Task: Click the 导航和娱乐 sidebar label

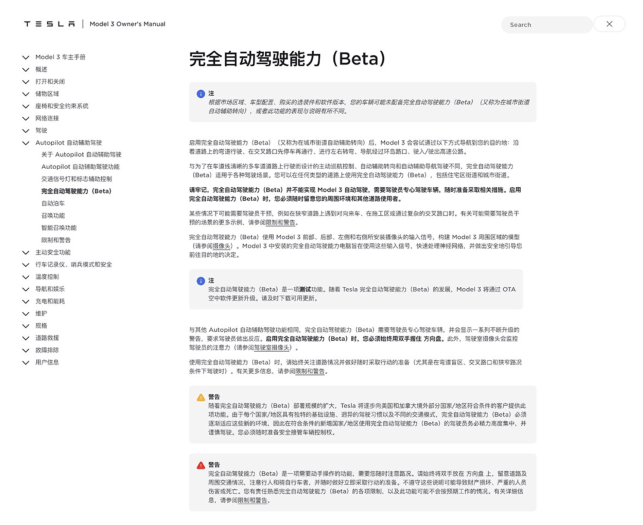Action: tap(50, 289)
